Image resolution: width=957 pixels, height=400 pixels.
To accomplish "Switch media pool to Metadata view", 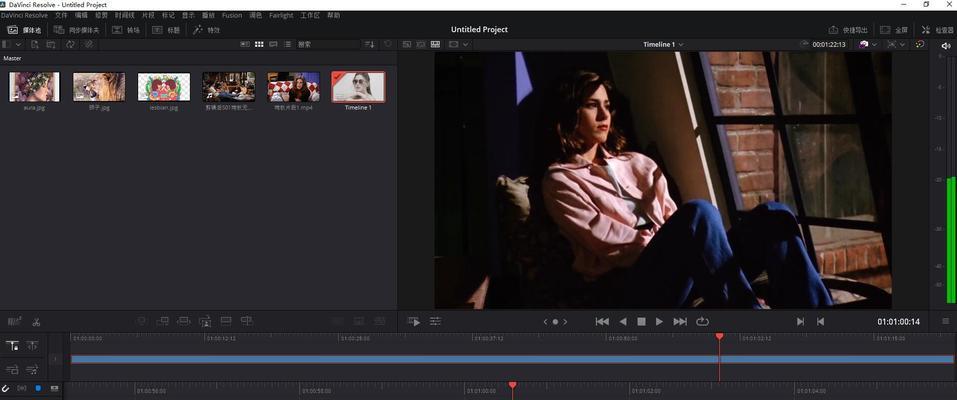I will pyautogui.click(x=245, y=45).
